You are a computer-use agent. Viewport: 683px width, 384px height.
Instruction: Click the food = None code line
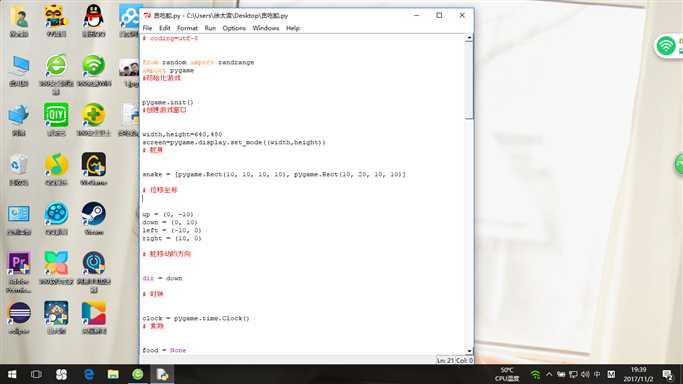click(x=164, y=350)
